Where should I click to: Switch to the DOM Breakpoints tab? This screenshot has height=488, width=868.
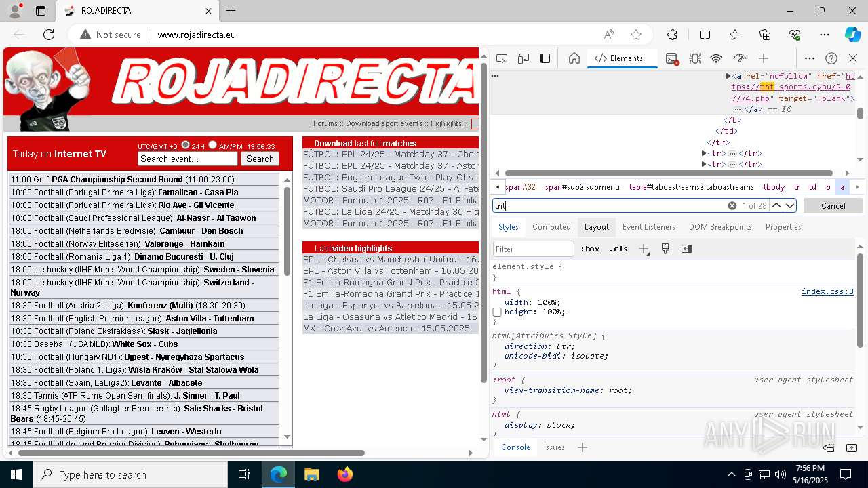pyautogui.click(x=720, y=227)
